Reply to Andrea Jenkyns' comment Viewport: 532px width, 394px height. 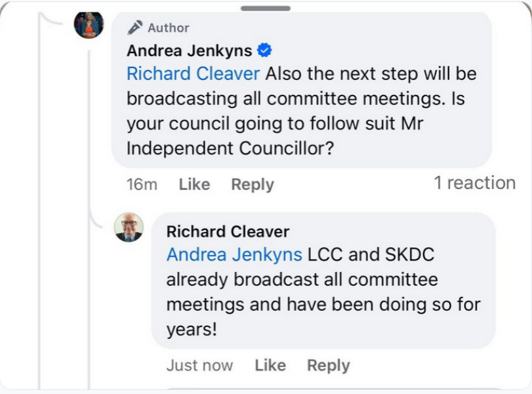252,185
